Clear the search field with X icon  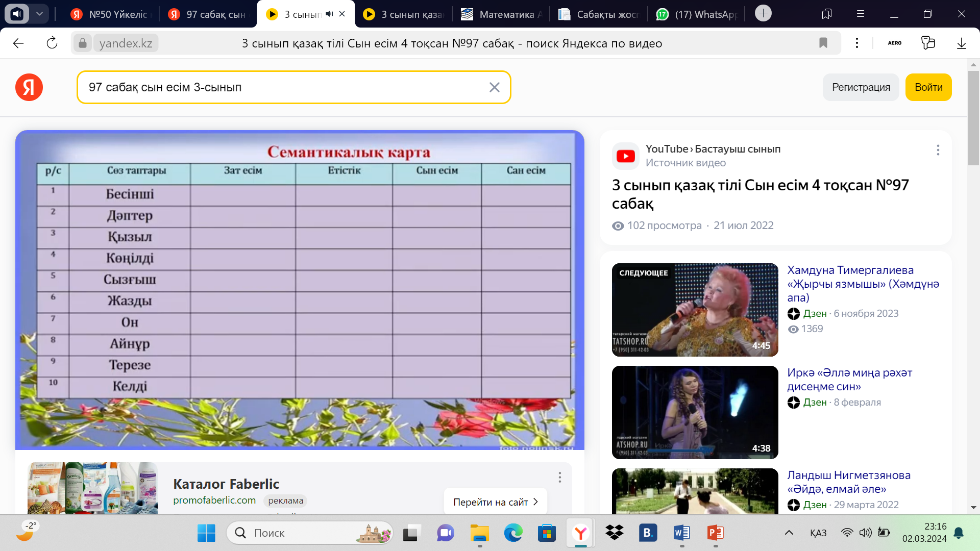(x=494, y=87)
